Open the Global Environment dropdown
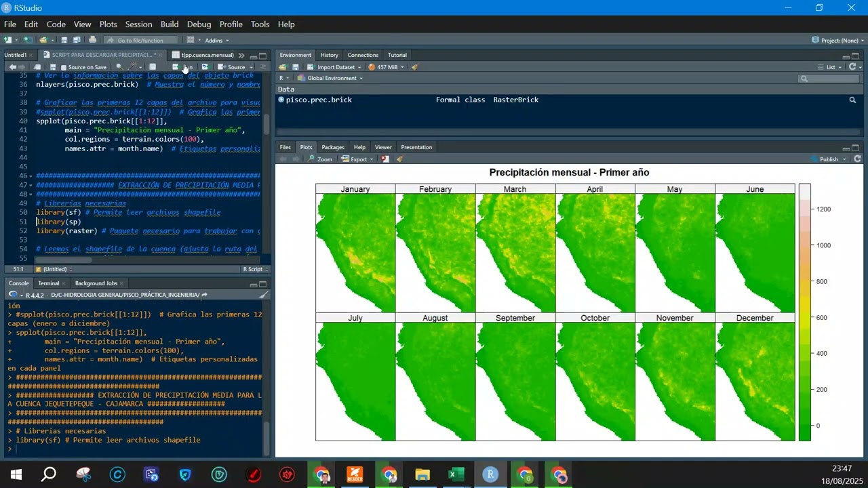The width and height of the screenshot is (868, 488). point(330,78)
